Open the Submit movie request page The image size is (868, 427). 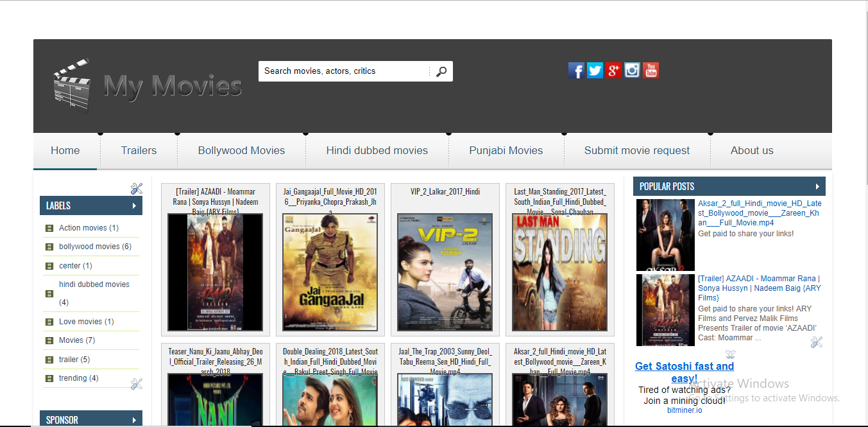(636, 151)
